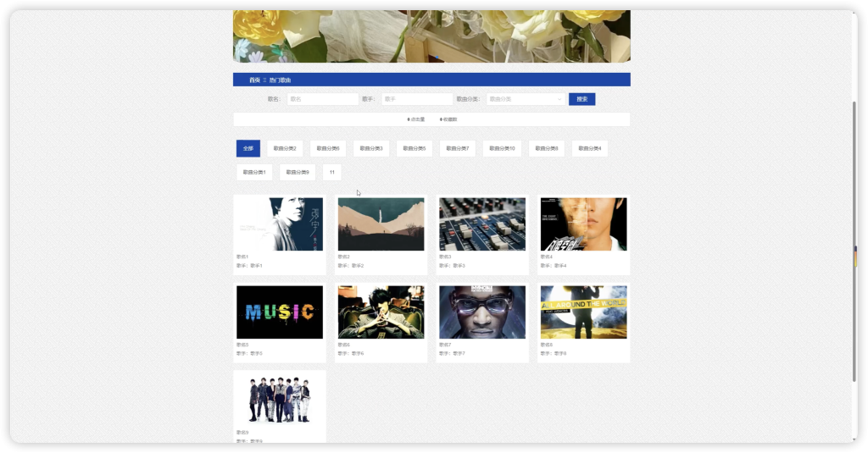Click the singer line 歌手：歌手8
This screenshot has height=453, width=868.
(x=554, y=353)
